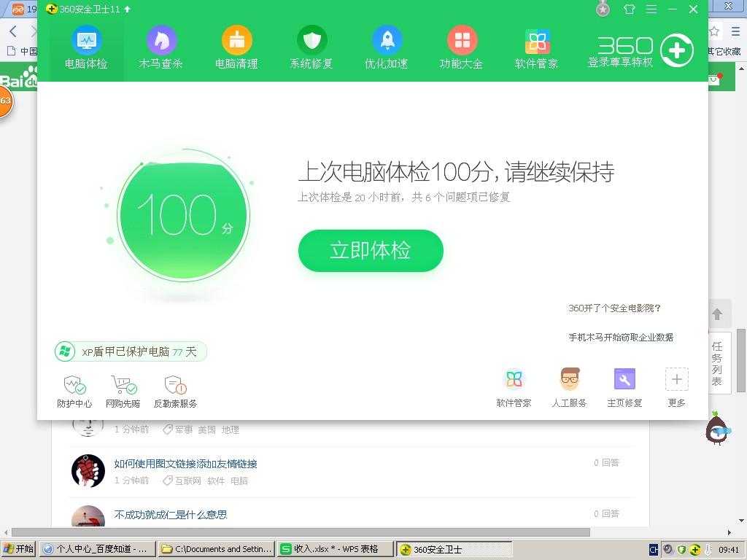Open 功能大全 all features tab

click(x=462, y=47)
